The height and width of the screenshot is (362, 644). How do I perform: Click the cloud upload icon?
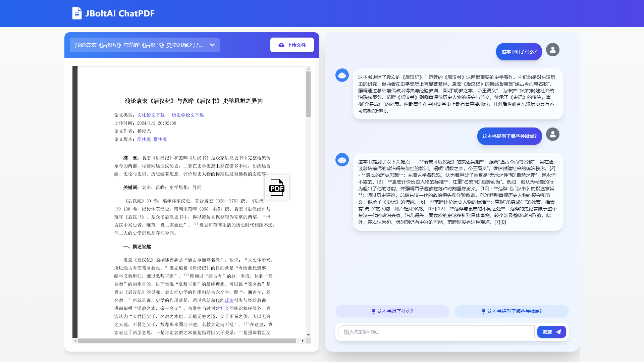[x=281, y=45]
